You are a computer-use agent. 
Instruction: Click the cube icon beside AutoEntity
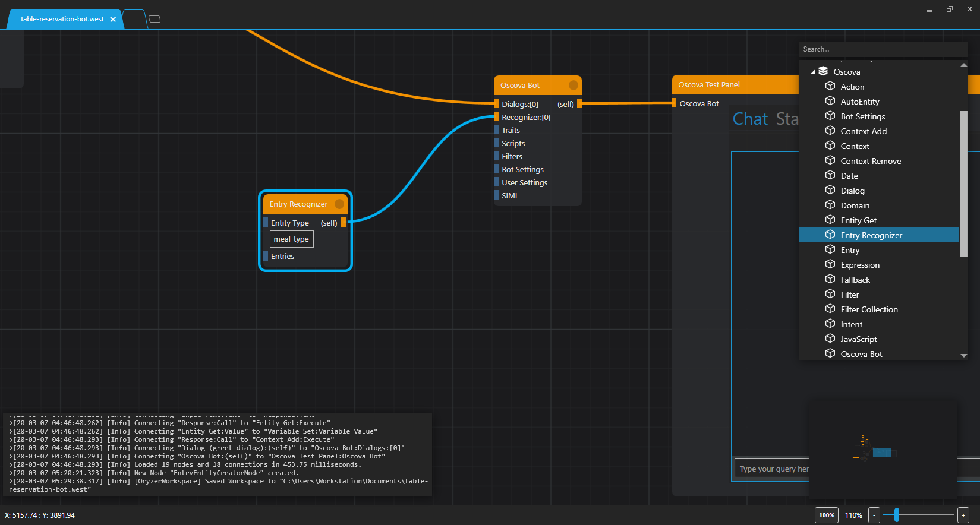830,101
